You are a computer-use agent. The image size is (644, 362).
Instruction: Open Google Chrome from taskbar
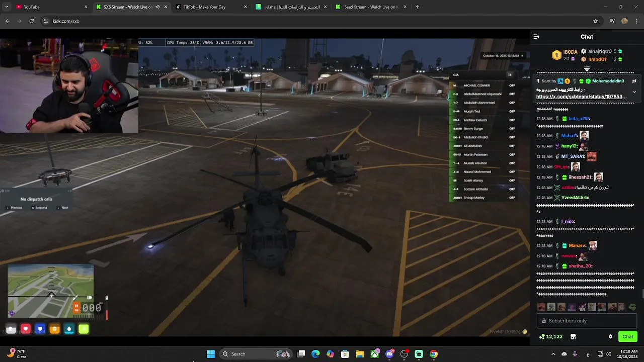pyautogui.click(x=434, y=354)
